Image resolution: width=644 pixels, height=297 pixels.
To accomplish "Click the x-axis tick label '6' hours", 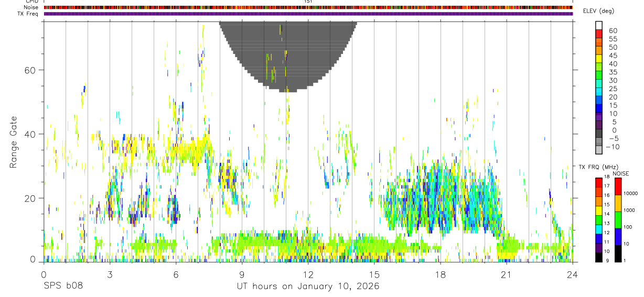I will [x=176, y=274].
